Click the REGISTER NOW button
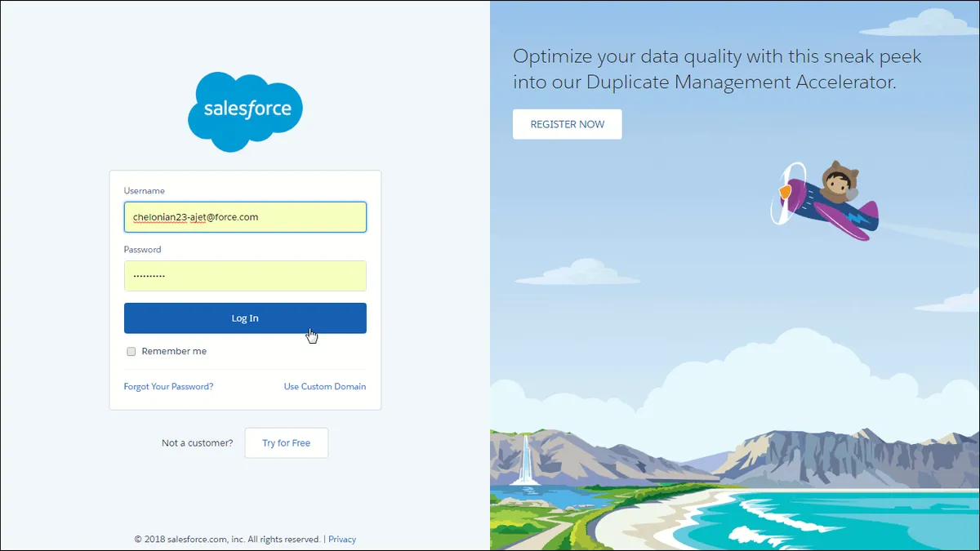This screenshot has width=980, height=551. (x=568, y=124)
